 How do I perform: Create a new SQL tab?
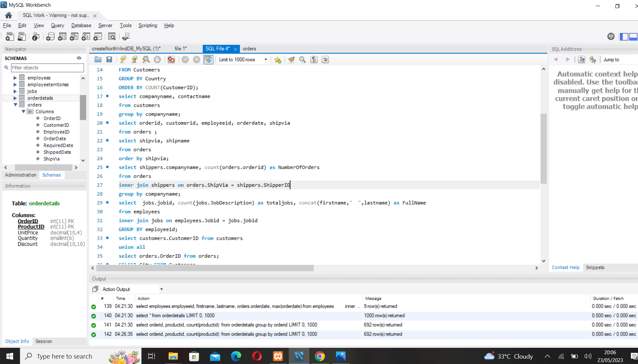9,36
